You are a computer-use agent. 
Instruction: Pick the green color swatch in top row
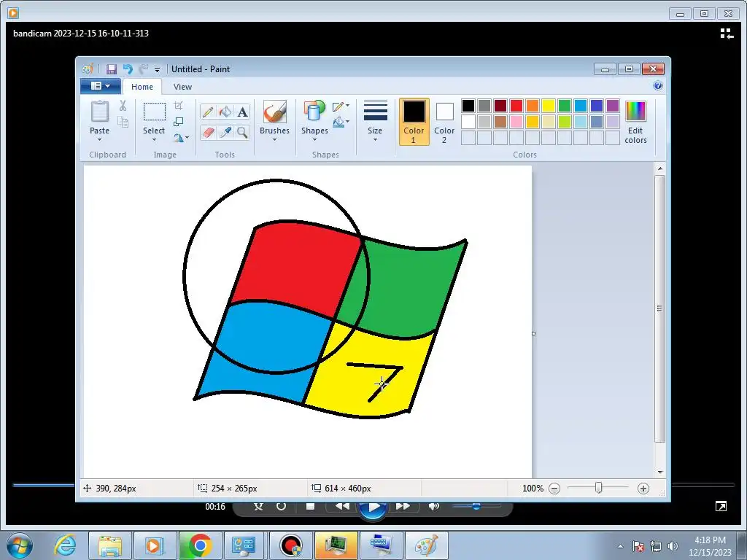click(565, 105)
